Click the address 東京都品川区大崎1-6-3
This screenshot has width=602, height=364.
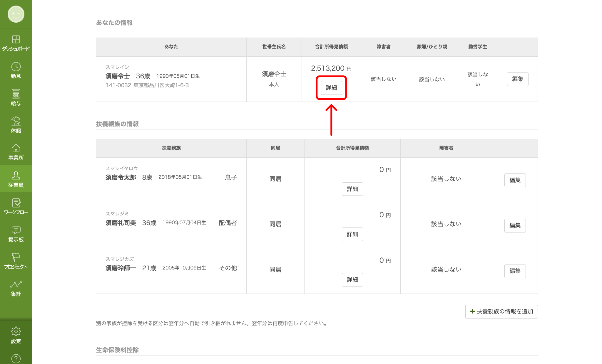(x=161, y=85)
